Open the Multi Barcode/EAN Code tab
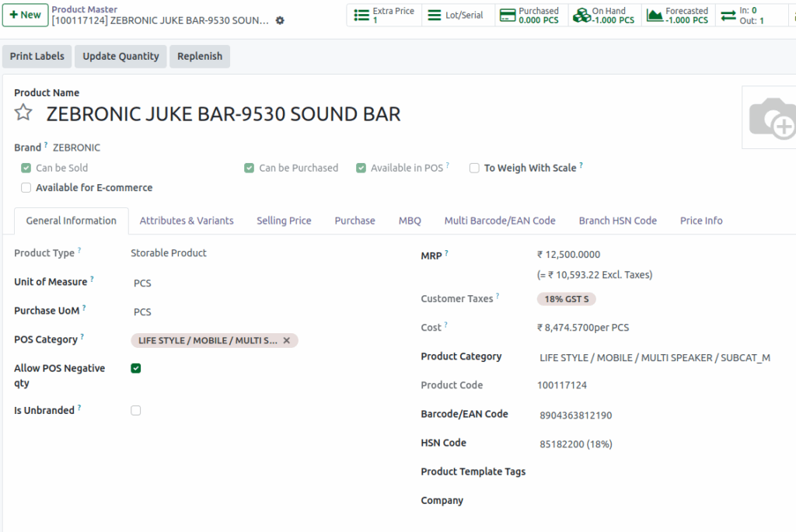This screenshot has height=532, width=796. point(500,221)
